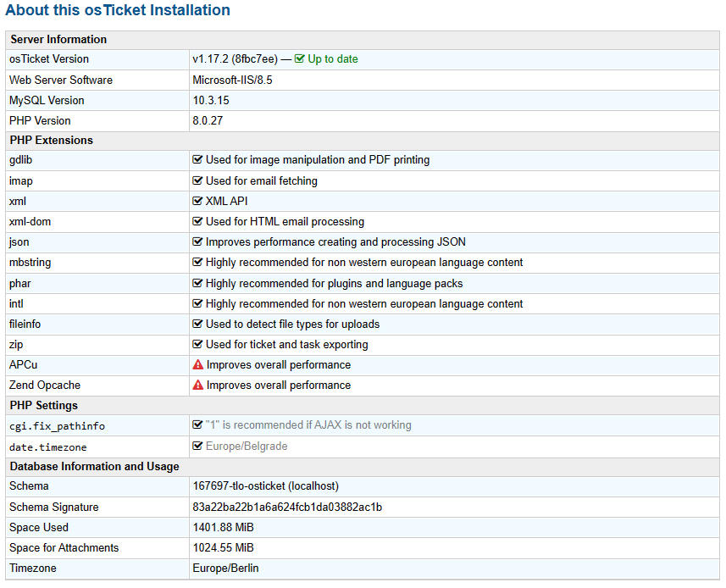This screenshot has height=588, width=726.
Task: Click the red warning icon for Zend Opcache
Action: (198, 386)
